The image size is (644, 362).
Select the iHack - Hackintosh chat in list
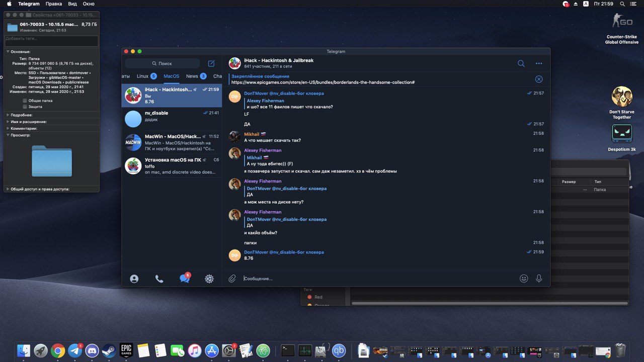(x=172, y=96)
